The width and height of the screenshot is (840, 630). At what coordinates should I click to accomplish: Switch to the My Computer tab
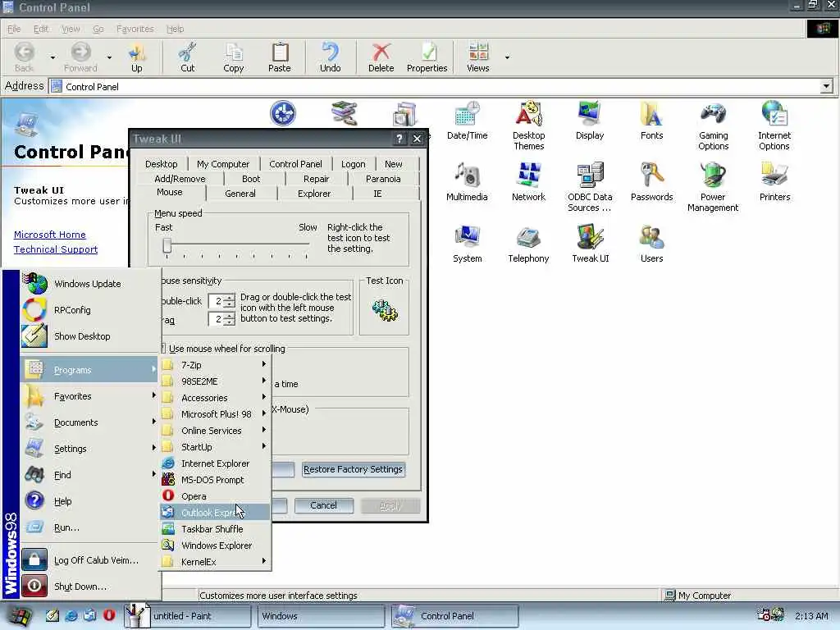[x=223, y=164]
